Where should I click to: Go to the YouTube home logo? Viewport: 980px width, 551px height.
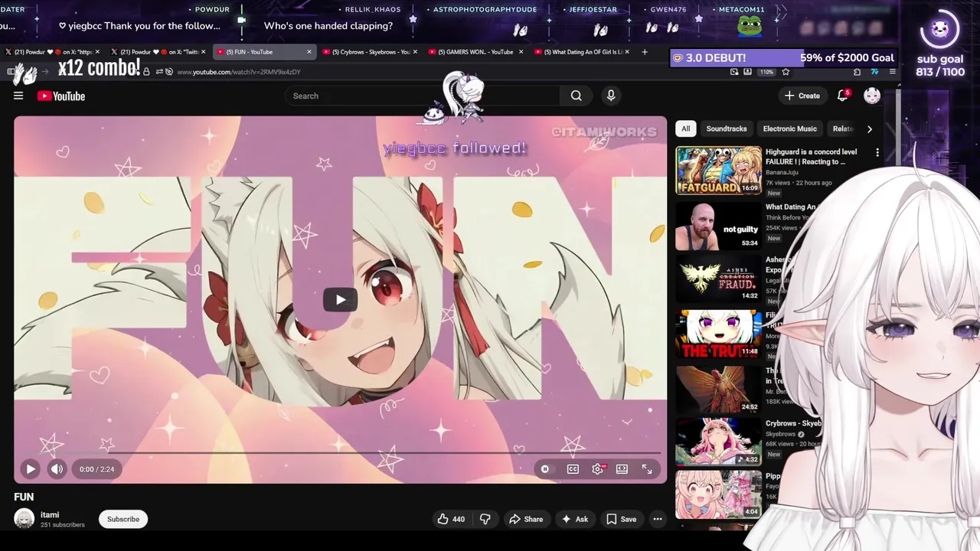pos(60,96)
